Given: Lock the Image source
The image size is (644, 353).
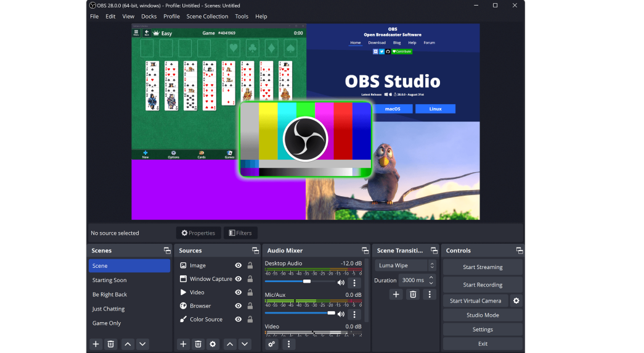Looking at the screenshot, I should coord(250,265).
